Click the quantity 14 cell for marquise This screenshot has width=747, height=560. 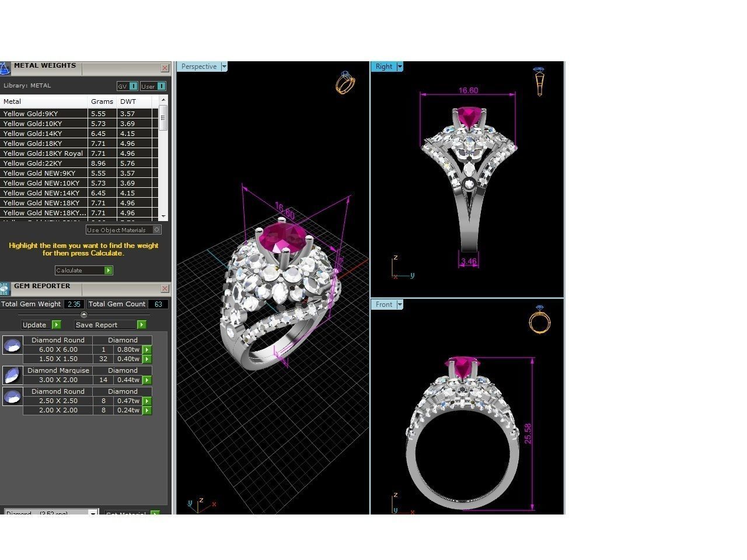tap(103, 380)
